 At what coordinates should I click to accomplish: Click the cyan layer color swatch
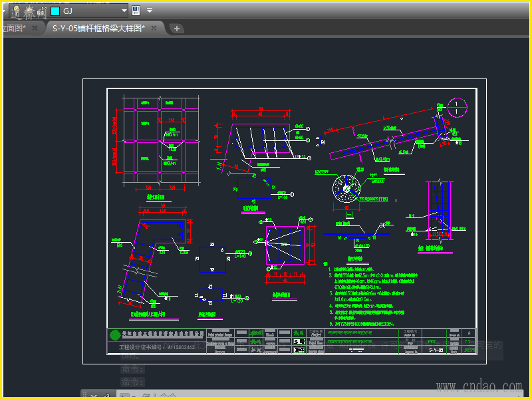coord(55,11)
